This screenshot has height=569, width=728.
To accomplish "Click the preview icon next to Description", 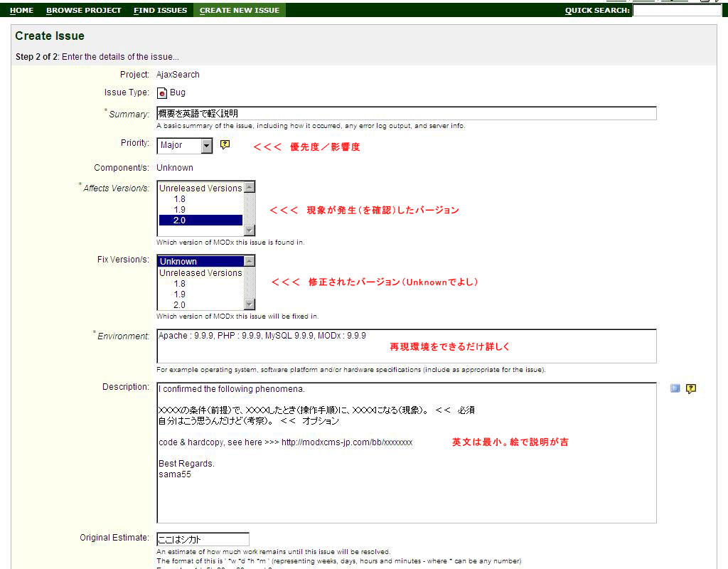I will tap(675, 388).
